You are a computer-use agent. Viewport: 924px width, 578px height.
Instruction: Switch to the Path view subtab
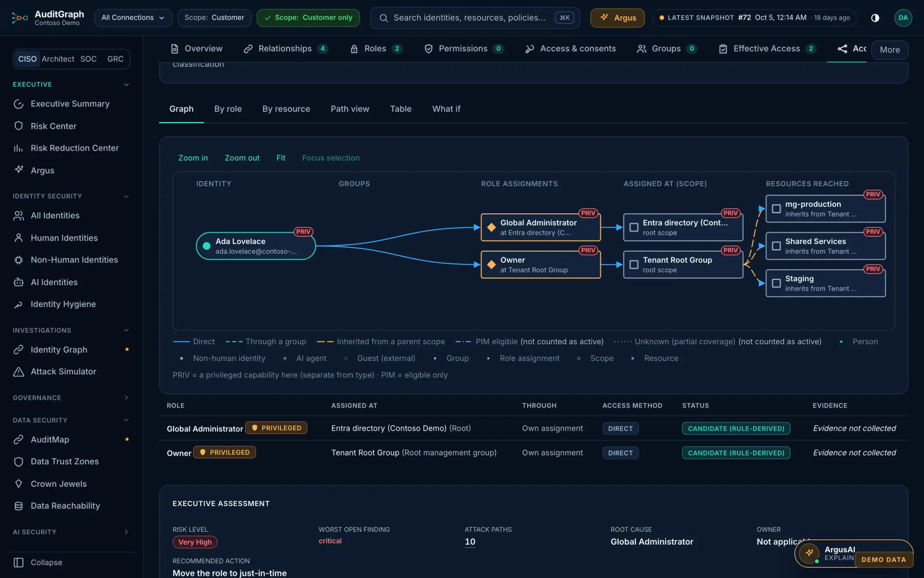(349, 109)
